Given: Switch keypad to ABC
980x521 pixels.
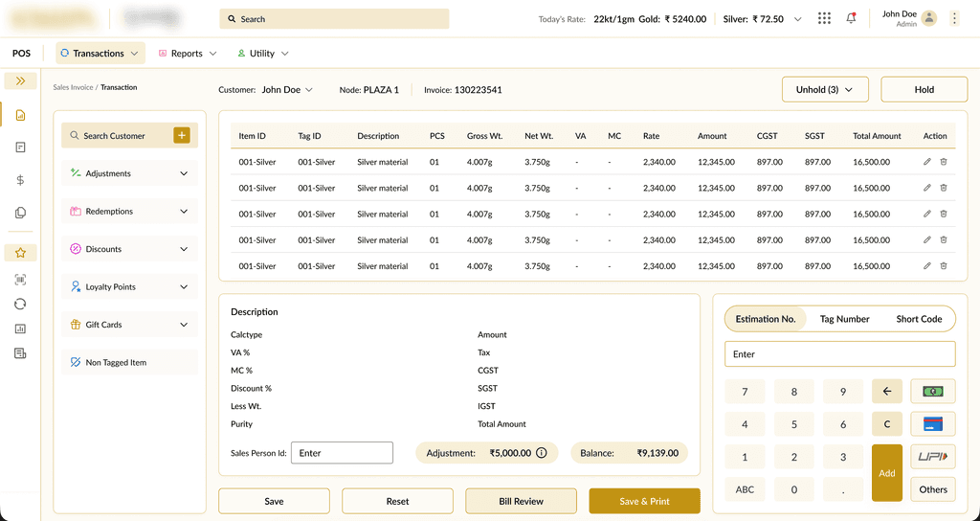Looking at the screenshot, I should pos(745,489).
